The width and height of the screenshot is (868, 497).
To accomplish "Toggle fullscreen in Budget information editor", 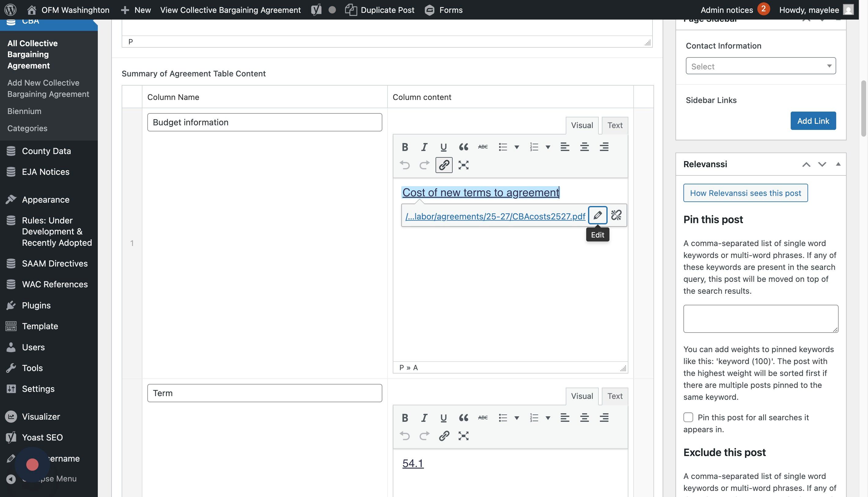I will 463,165.
